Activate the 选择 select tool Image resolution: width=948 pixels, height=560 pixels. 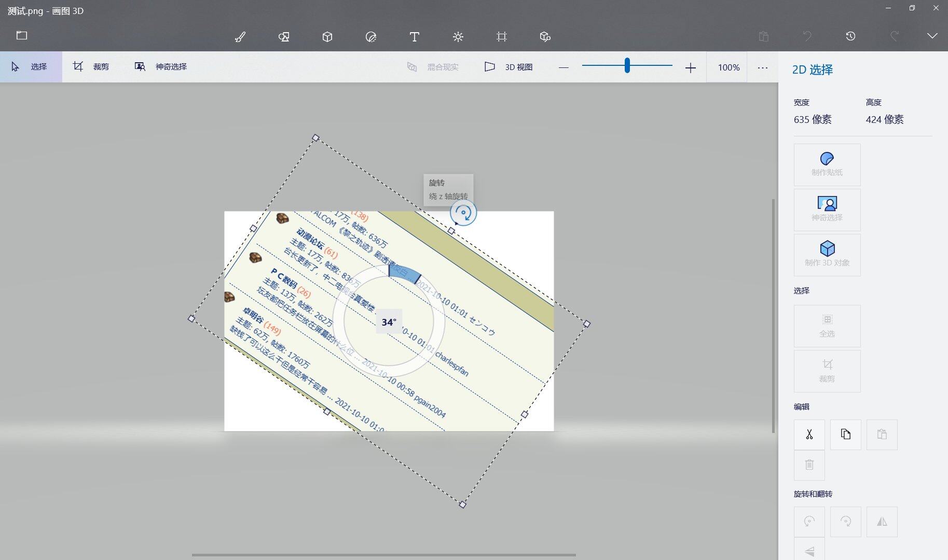[31, 67]
